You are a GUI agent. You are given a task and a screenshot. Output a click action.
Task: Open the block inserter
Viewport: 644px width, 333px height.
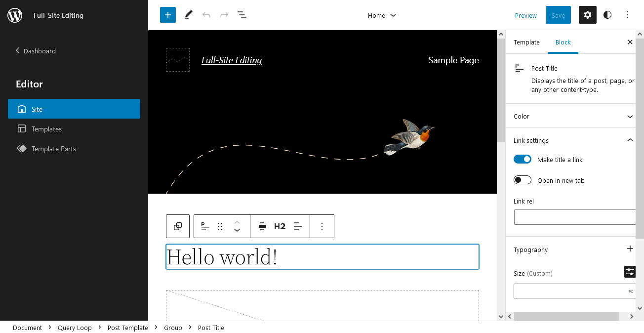167,15
